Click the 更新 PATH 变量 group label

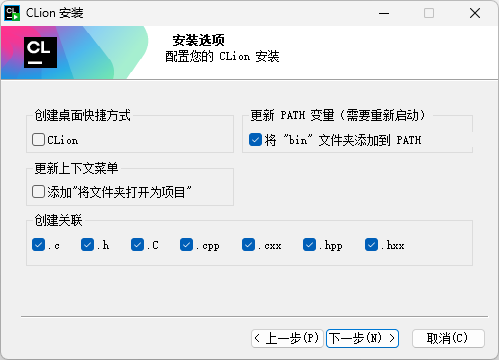click(x=338, y=115)
